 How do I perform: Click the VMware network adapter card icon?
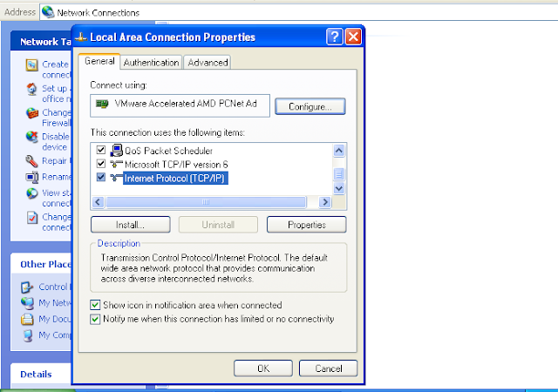(x=102, y=104)
